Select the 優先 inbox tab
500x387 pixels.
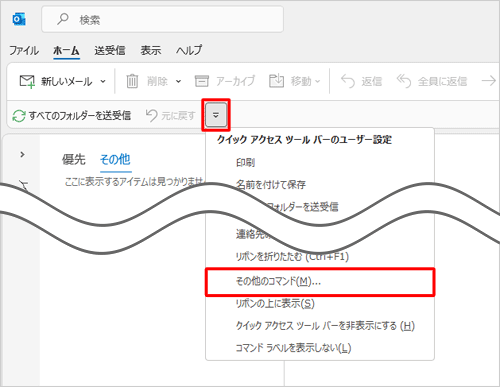[74, 159]
